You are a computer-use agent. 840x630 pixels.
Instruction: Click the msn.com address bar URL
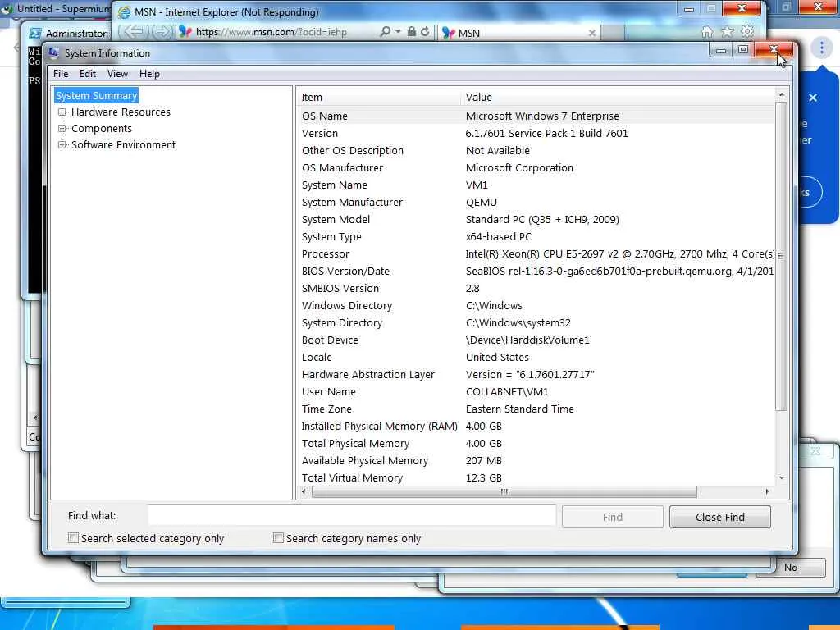pos(271,32)
